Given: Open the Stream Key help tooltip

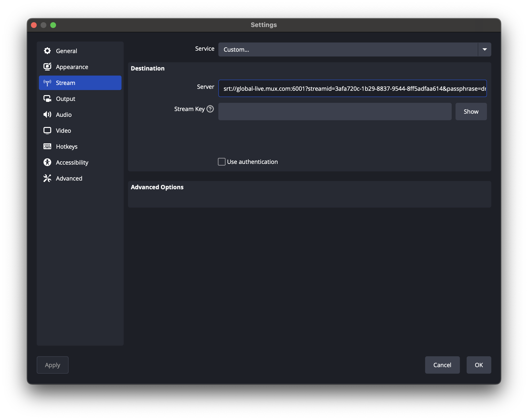Looking at the screenshot, I should tap(210, 109).
